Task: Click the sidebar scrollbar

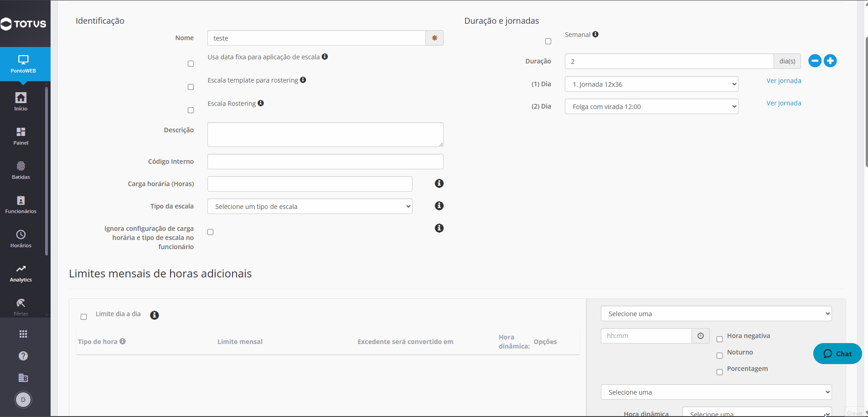Action: [x=46, y=171]
